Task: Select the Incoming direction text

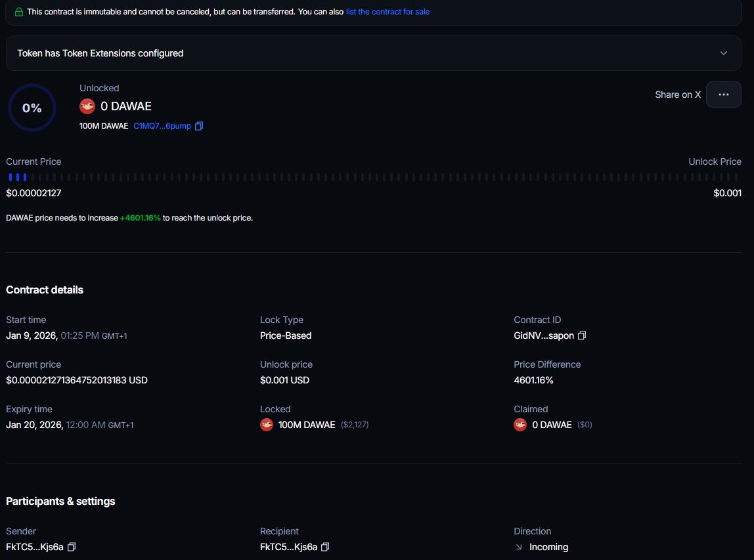Action: click(548, 547)
